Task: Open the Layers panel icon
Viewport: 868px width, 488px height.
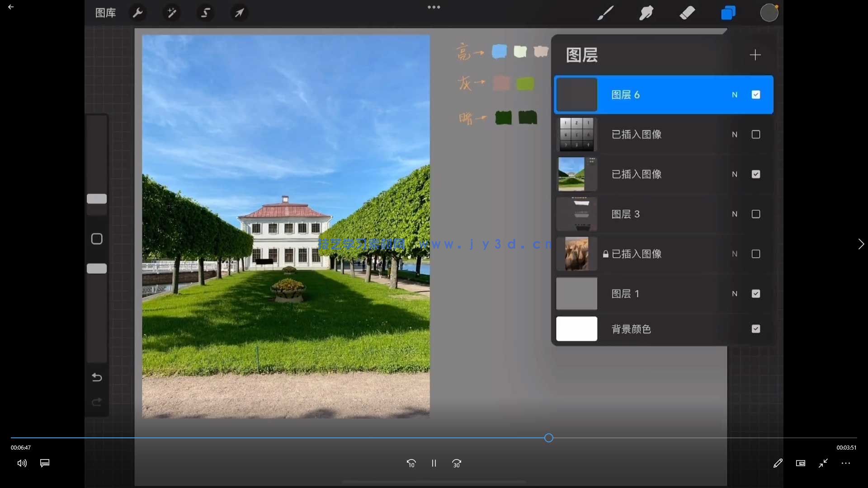Action: click(728, 13)
